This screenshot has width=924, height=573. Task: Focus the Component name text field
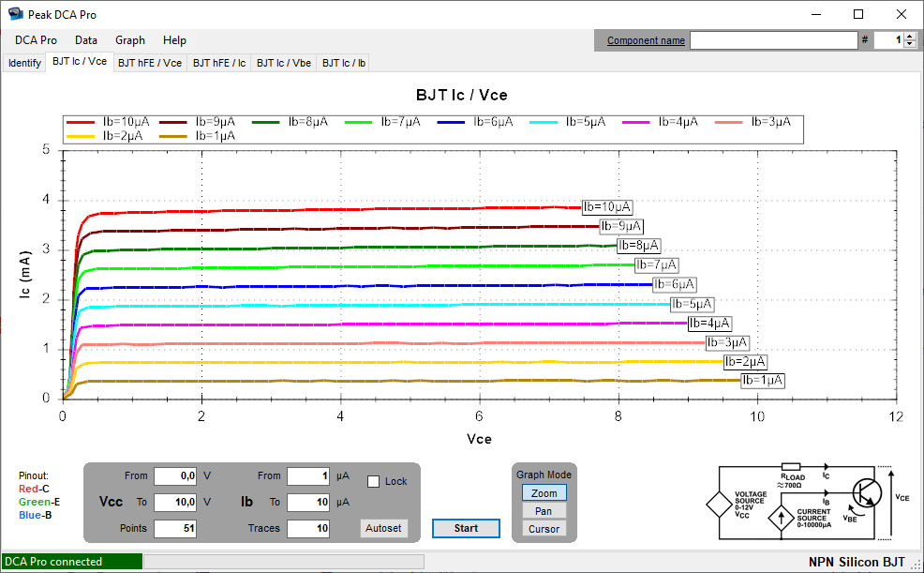(774, 40)
